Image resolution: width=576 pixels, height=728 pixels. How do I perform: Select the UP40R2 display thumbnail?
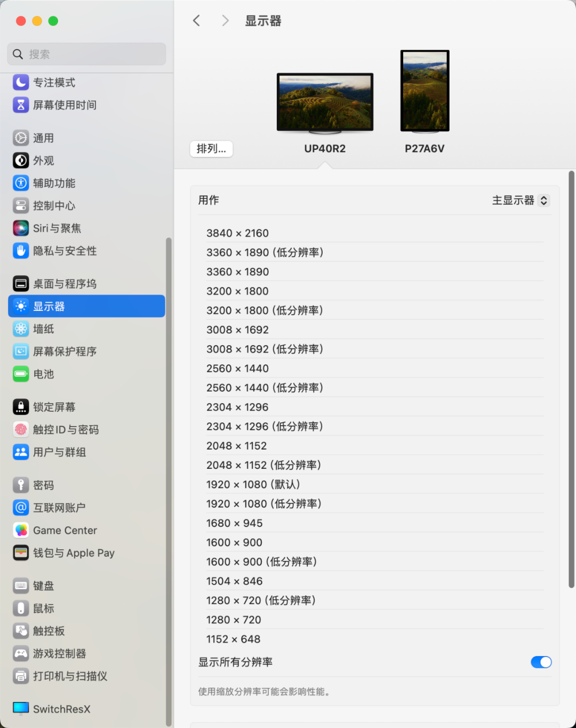[x=324, y=102]
